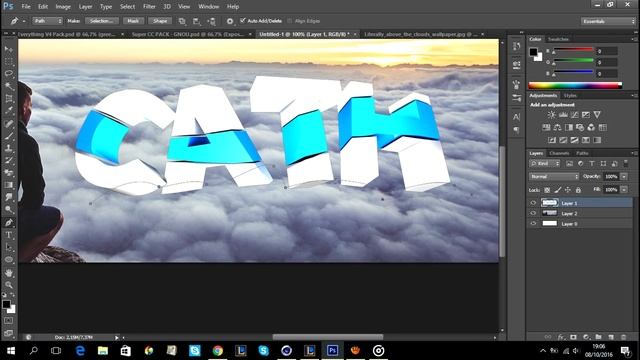
Task: Add a Vibrance adjustment
Action: (597, 115)
